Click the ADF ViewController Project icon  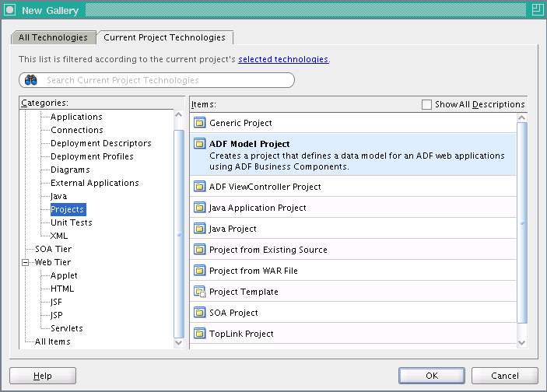pos(199,187)
